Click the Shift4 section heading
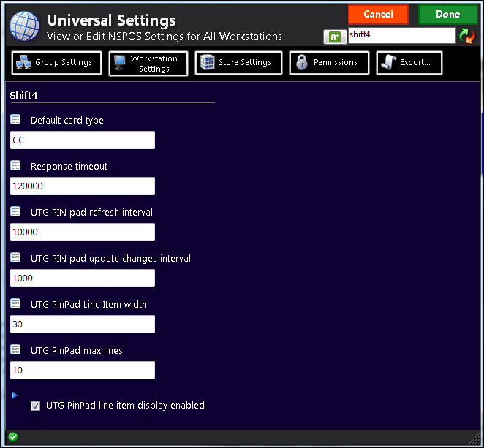The image size is (484, 448). 23,95
